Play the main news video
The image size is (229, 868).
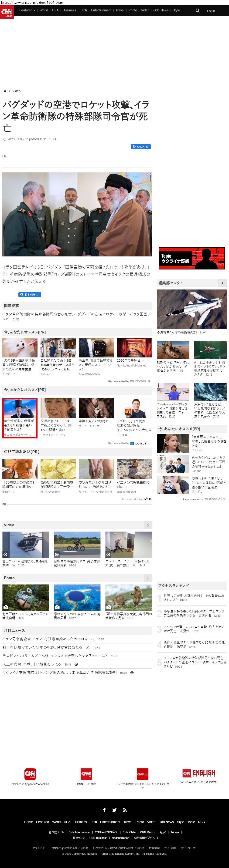[x=77, y=215]
